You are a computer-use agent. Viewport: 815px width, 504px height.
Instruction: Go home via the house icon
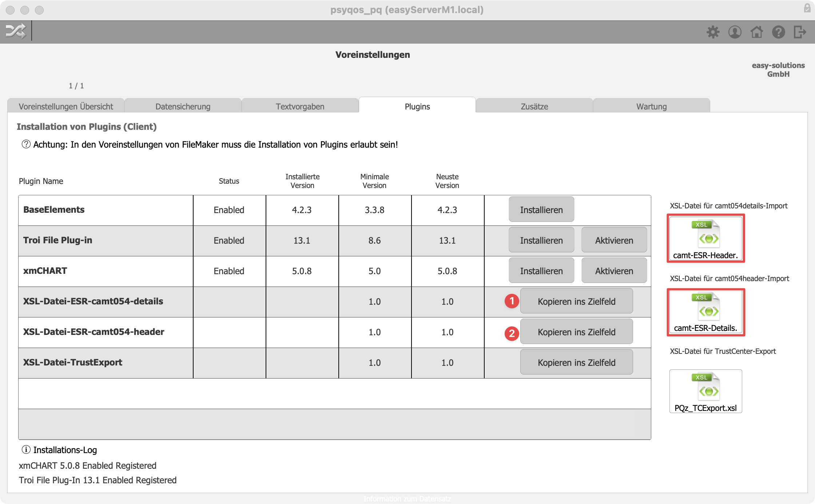[756, 32]
